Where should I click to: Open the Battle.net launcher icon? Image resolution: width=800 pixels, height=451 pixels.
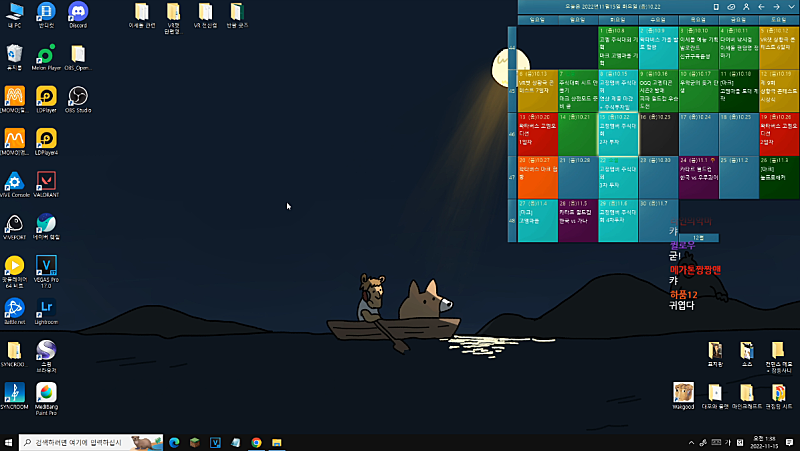pyautogui.click(x=15, y=309)
